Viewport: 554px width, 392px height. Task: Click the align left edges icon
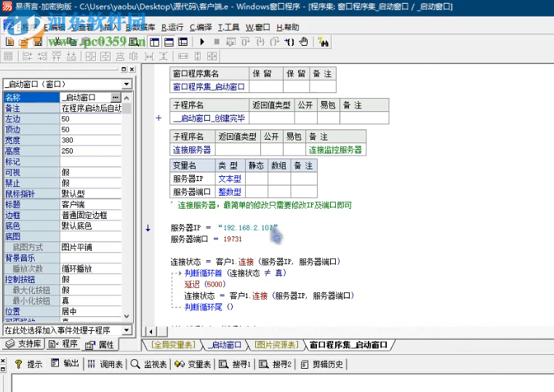point(27,56)
